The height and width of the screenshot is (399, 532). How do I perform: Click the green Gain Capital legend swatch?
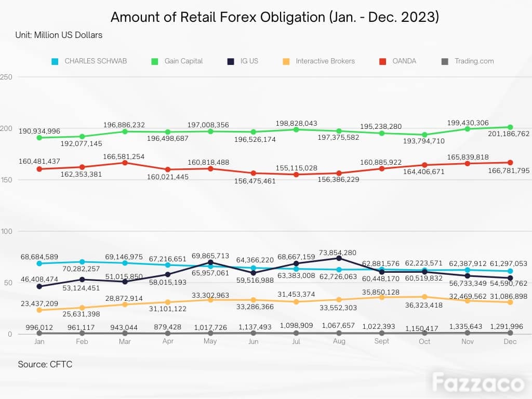(155, 61)
